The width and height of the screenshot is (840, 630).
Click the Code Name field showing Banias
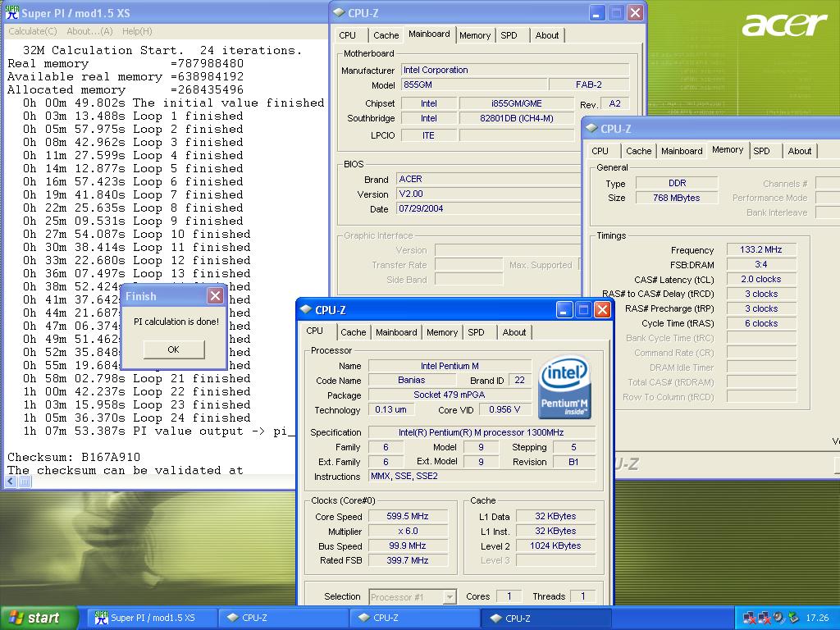click(412, 380)
